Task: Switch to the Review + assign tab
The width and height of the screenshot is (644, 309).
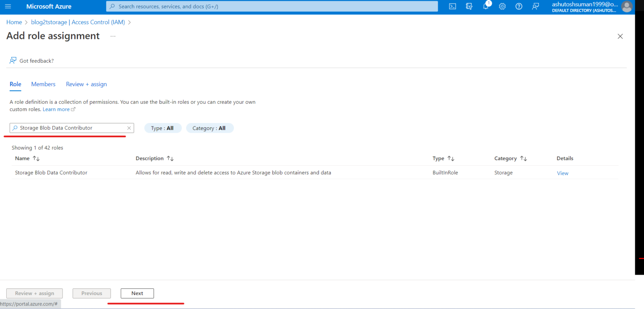Action: pyautogui.click(x=86, y=84)
